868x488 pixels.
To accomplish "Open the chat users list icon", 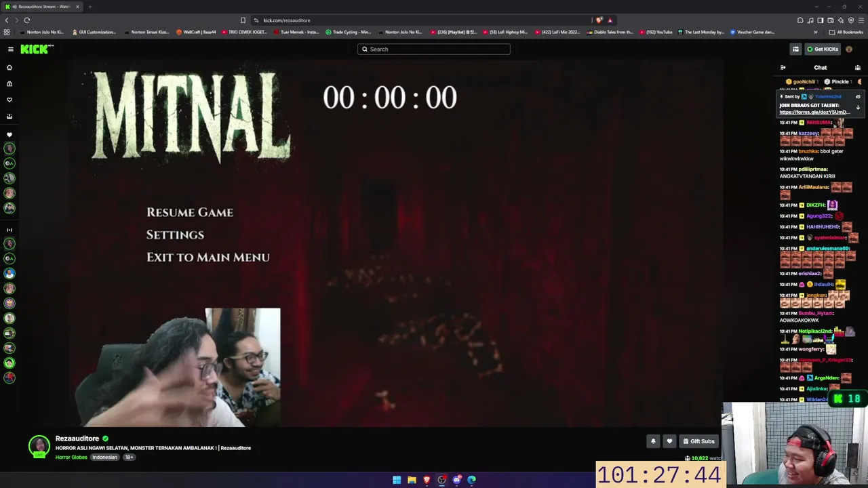I will coord(858,68).
